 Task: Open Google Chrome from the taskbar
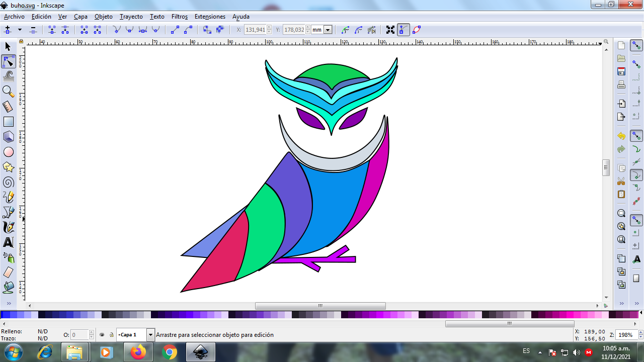170,352
